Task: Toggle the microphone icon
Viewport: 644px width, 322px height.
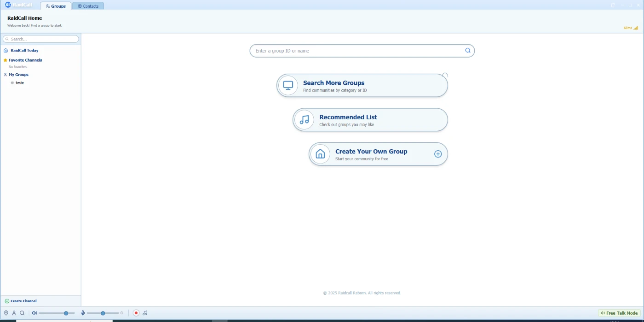Action: click(x=83, y=313)
